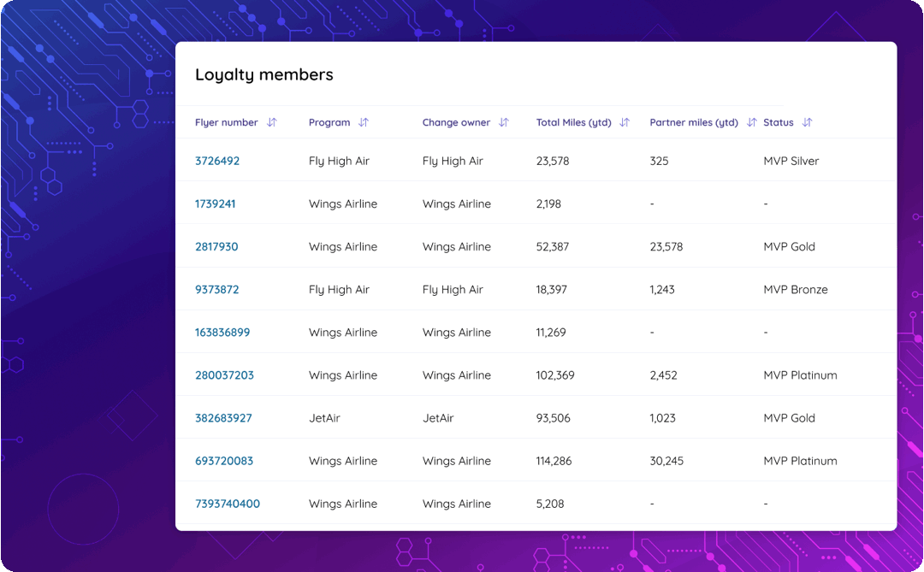Click the Loyalty members heading

(264, 75)
